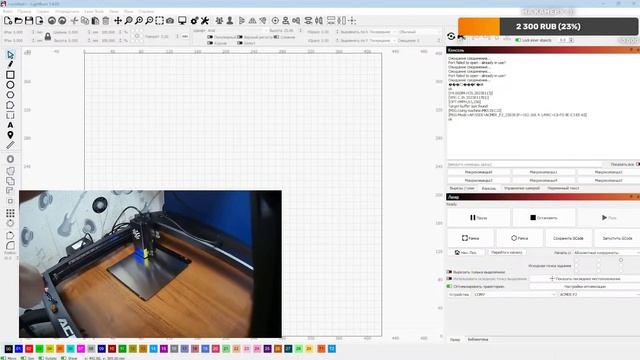Select the Boolean weld tool

pyautogui.click(x=10, y=171)
